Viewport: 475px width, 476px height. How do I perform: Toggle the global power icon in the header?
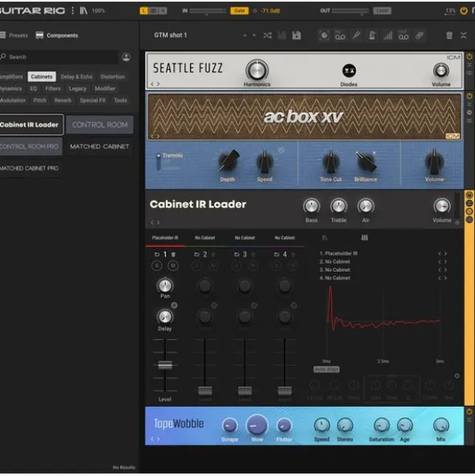click(x=464, y=10)
